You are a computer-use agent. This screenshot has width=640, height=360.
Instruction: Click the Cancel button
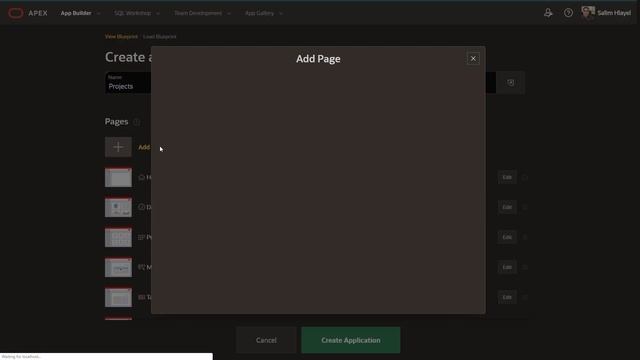pos(266,340)
